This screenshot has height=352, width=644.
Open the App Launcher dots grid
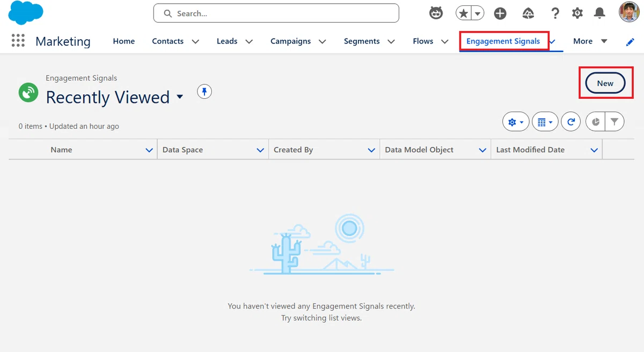18,41
